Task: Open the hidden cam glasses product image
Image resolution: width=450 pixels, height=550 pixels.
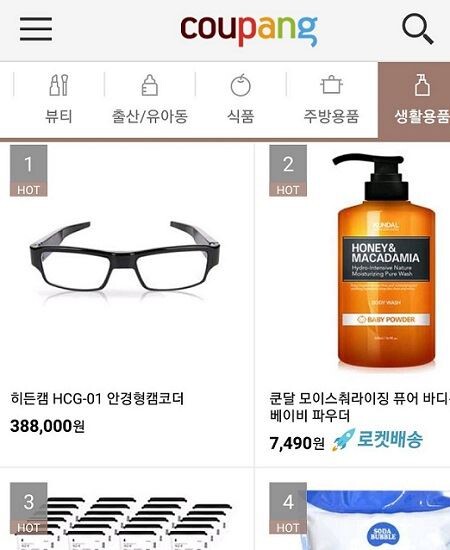Action: [125, 260]
